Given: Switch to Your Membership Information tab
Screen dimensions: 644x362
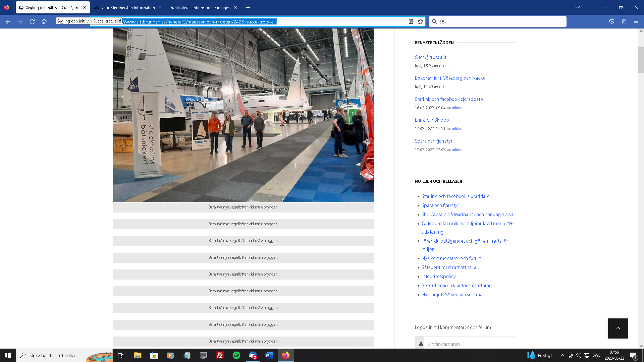Looking at the screenshot, I should coord(128,7).
